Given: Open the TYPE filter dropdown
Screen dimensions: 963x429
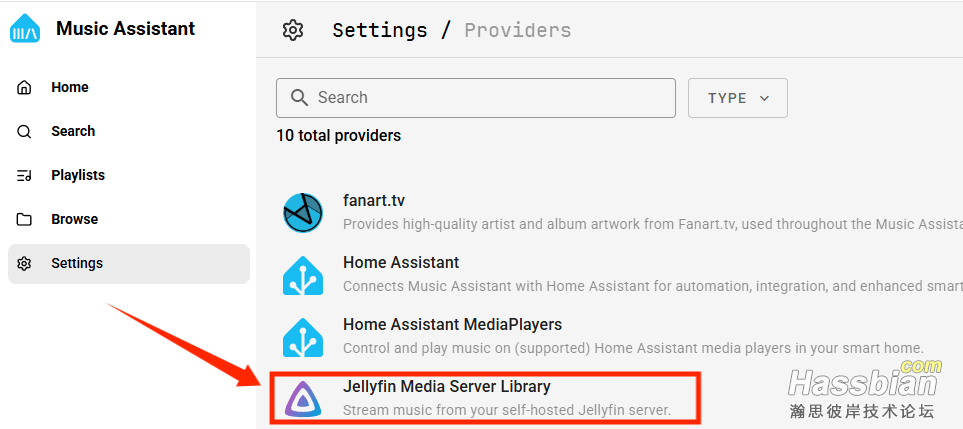Looking at the screenshot, I should (738, 98).
